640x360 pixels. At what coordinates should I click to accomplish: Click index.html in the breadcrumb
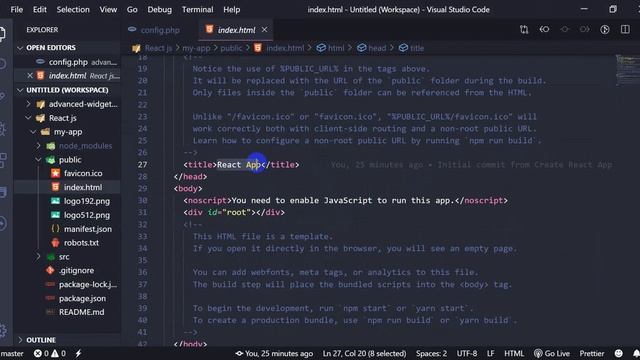click(x=285, y=48)
